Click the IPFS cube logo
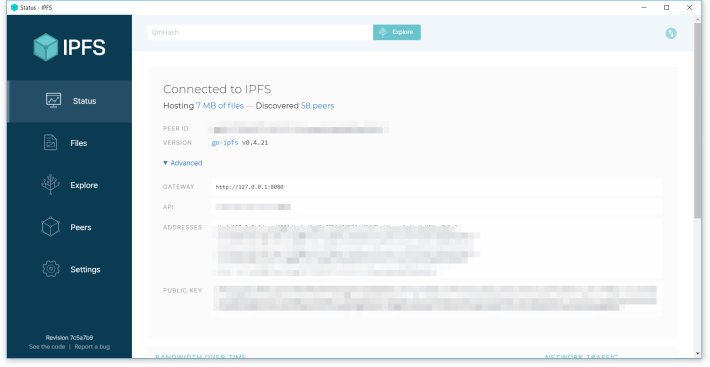710x367 pixels. (x=46, y=47)
